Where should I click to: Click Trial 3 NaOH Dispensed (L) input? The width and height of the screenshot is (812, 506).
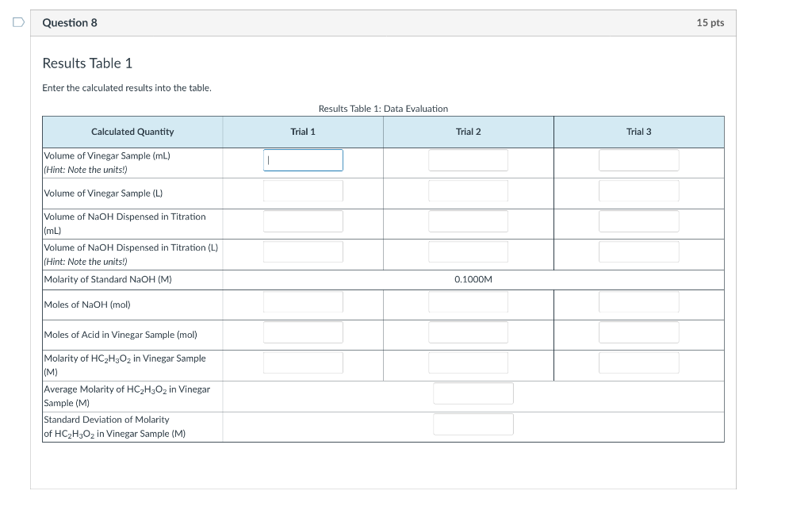click(639, 251)
